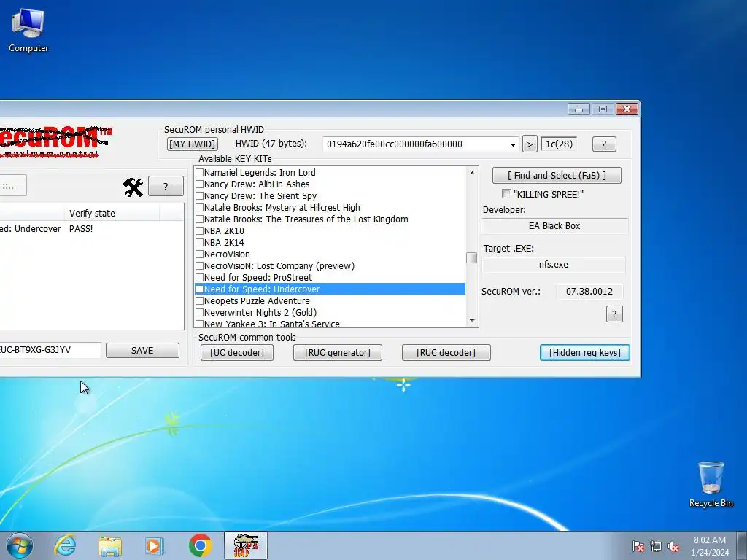Screen dimensions: 747x560
Task: Click the key list scroll-down arrow
Action: [472, 321]
